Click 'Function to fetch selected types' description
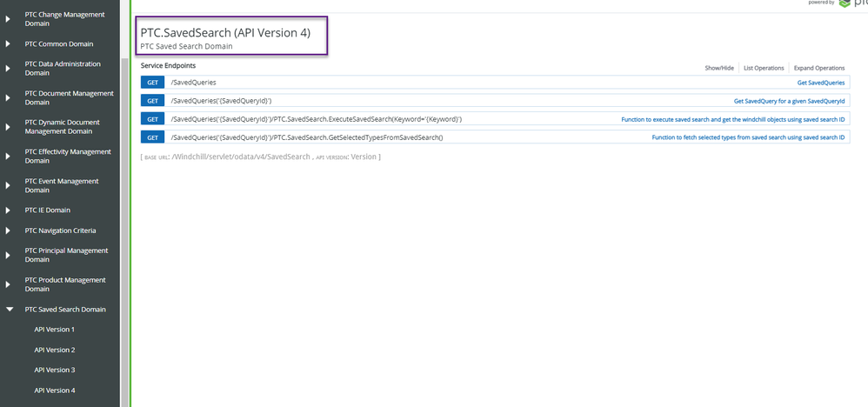868x407 pixels. [x=749, y=137]
